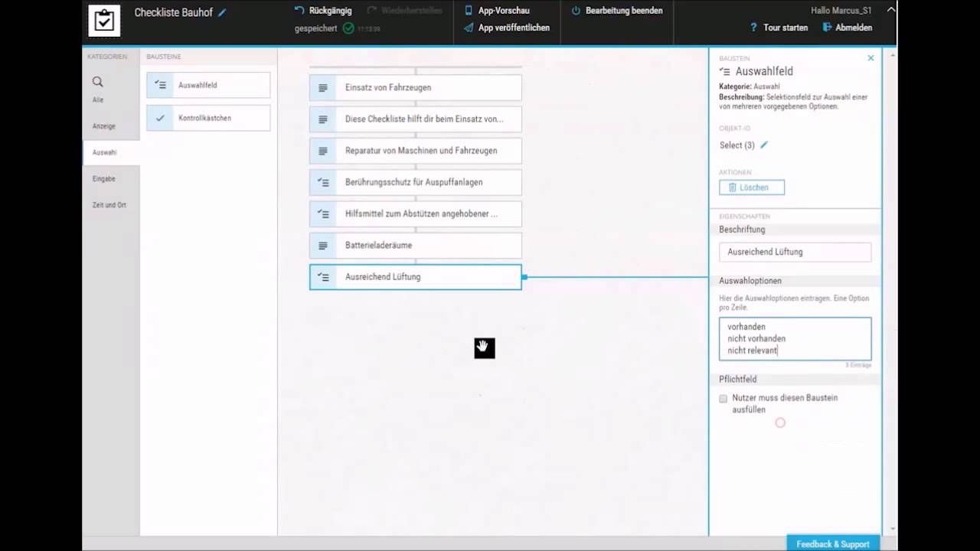The width and height of the screenshot is (980, 551).
Task: Enable Nutzer muss diesen Baustein ausfüllen checkbox
Action: (724, 399)
